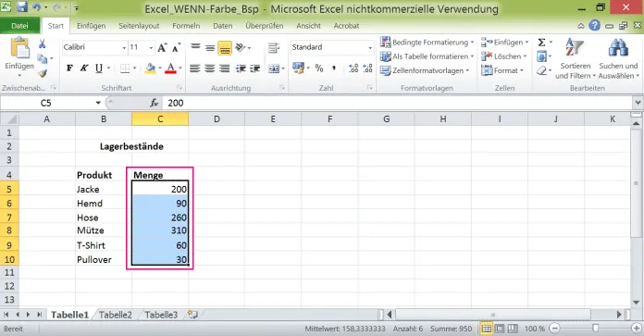Open Sortieren und Filtern menu
Viewport: 644px width, 336px height.
tap(575, 58)
